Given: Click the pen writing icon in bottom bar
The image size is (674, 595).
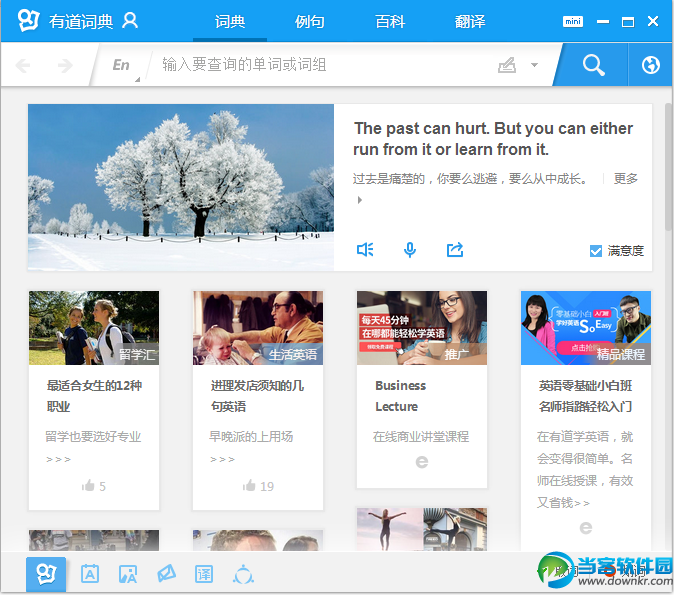Looking at the screenshot, I should tap(166, 574).
